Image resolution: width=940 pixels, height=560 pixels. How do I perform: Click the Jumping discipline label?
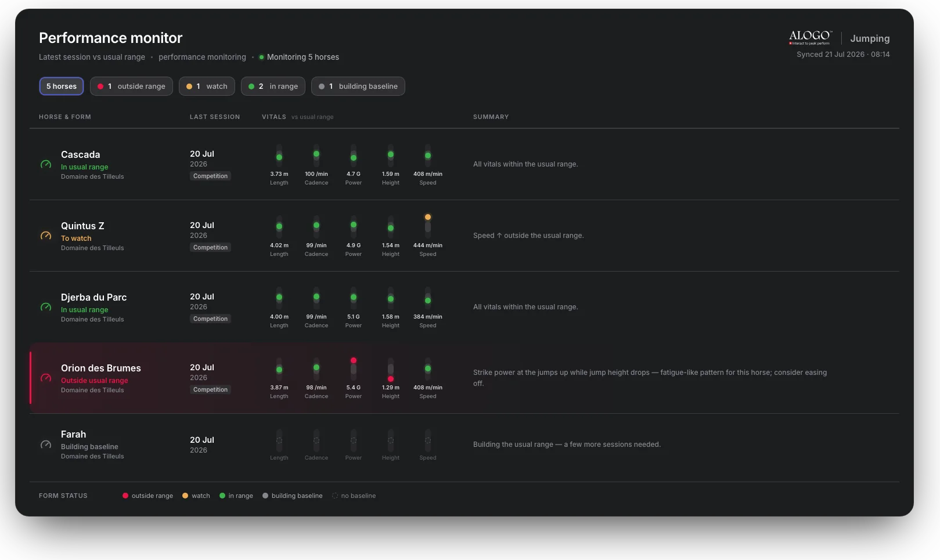tap(870, 38)
